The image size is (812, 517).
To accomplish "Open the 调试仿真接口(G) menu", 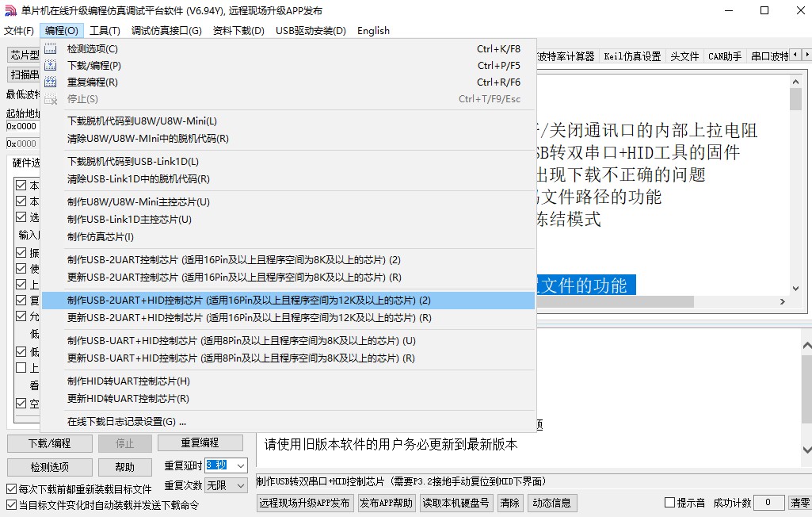I will (x=166, y=31).
